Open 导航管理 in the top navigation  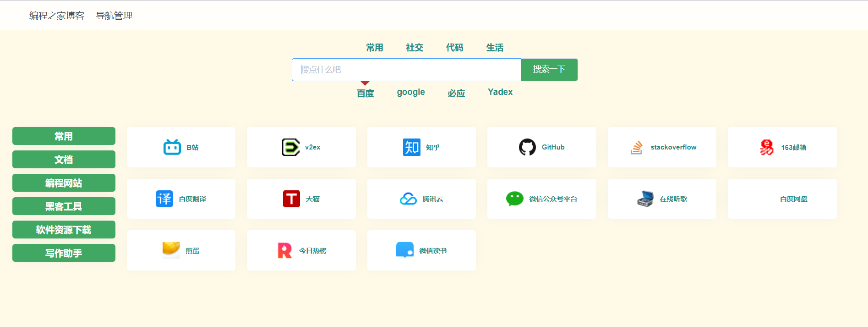[x=114, y=16]
